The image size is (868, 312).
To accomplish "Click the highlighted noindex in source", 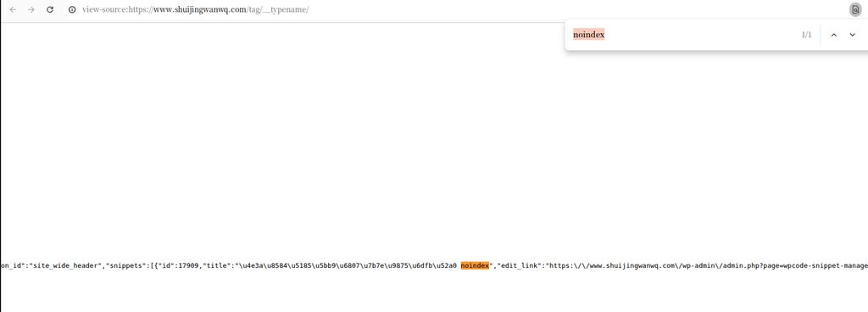I will (x=475, y=266).
